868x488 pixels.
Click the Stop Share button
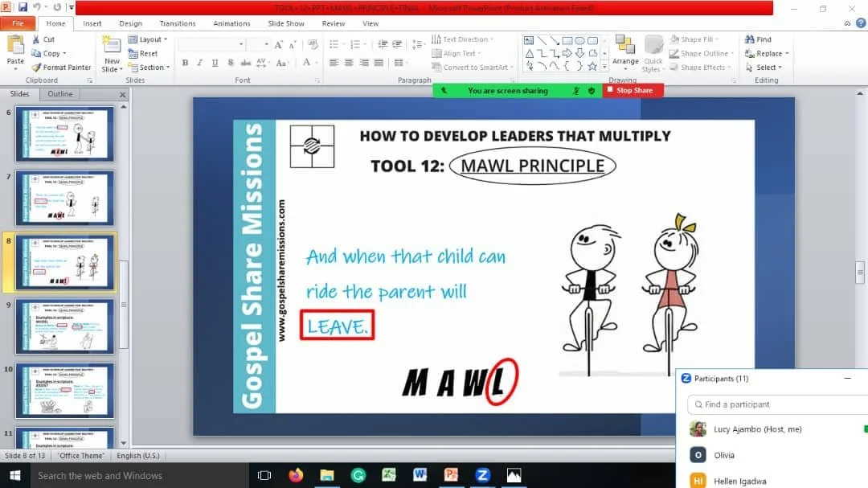(x=633, y=90)
